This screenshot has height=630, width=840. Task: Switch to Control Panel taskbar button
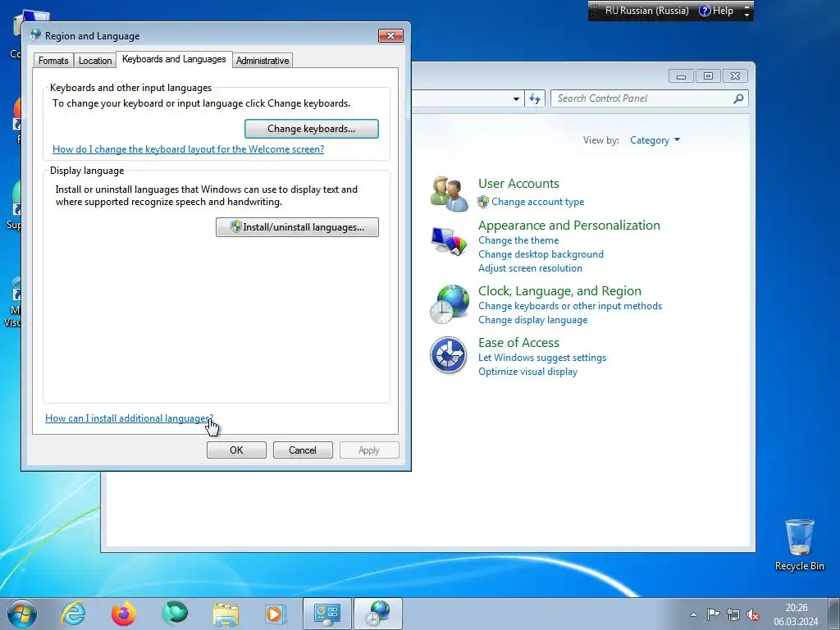327,614
